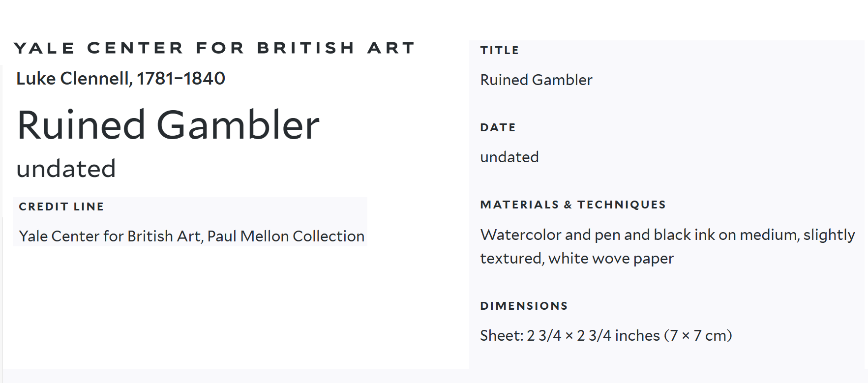This screenshot has width=868, height=383.
Task: Click the undated value under DATE label
Action: [x=509, y=157]
